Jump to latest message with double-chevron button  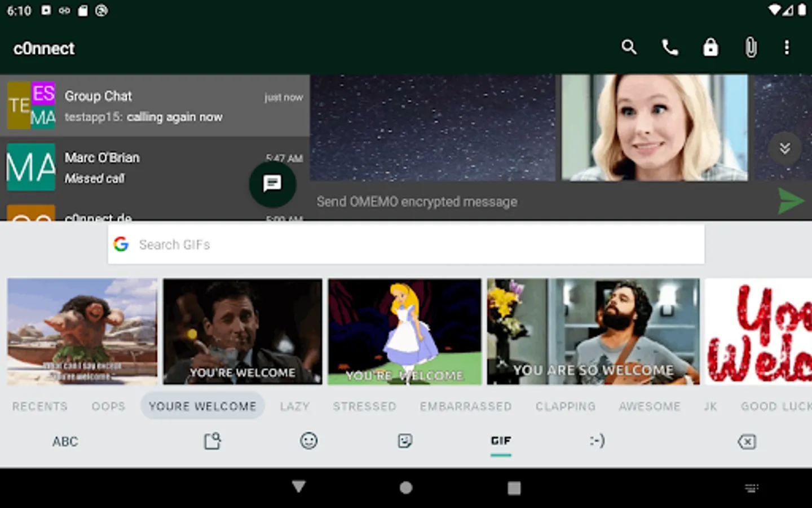pos(784,148)
